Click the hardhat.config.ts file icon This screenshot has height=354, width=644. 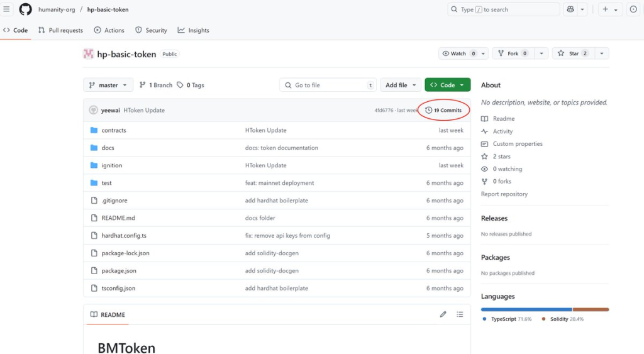[94, 236]
